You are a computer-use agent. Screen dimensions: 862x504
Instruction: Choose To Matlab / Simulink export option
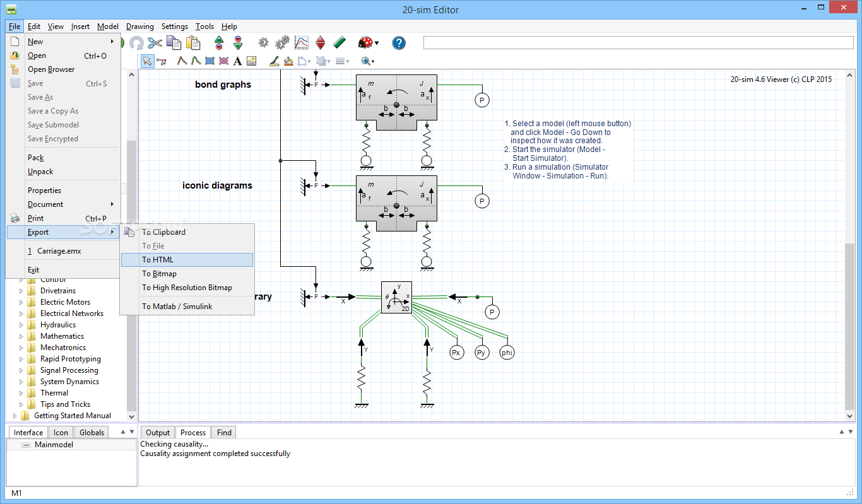187,307
